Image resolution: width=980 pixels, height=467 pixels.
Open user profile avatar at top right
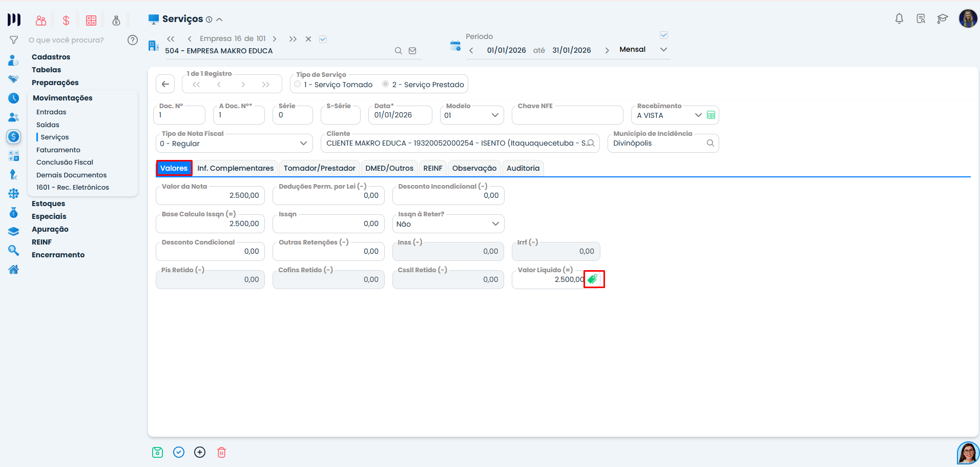pos(968,18)
